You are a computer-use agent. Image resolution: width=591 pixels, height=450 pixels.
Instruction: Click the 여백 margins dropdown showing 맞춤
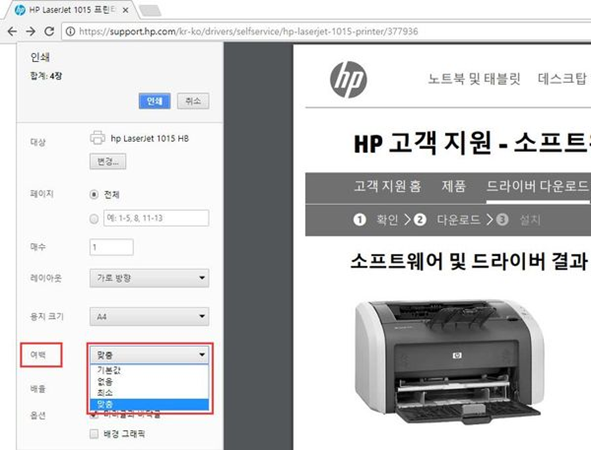[x=149, y=355]
